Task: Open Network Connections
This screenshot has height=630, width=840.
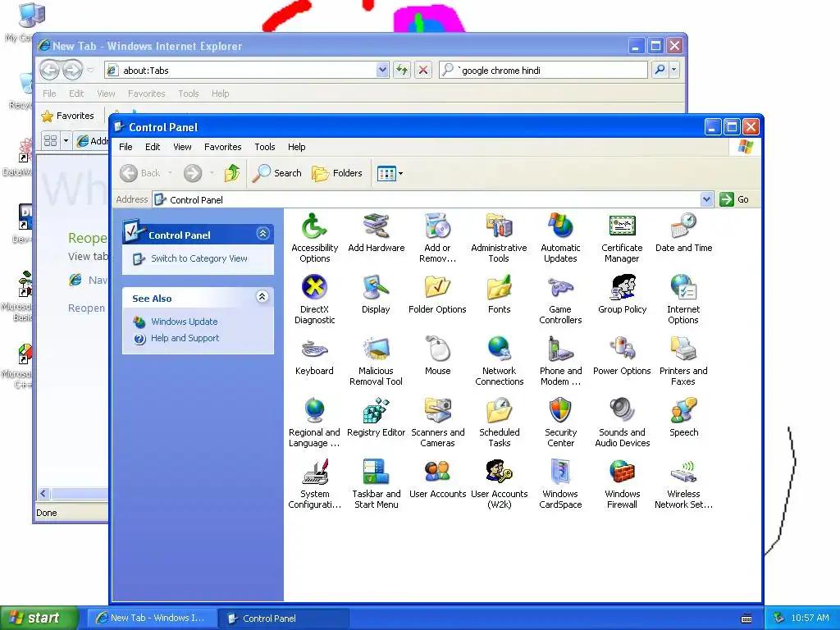Action: point(499,361)
